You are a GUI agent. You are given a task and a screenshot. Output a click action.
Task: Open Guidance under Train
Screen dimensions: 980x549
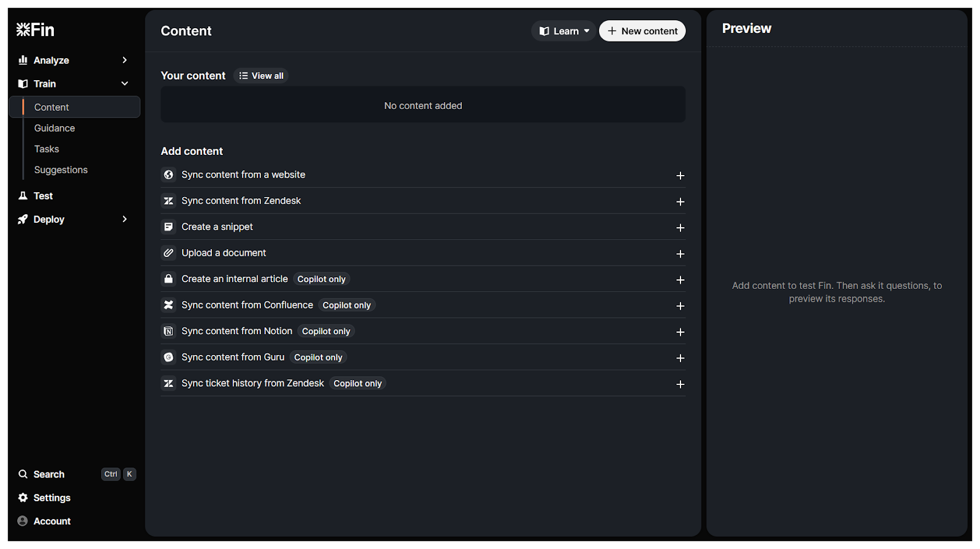click(x=55, y=128)
